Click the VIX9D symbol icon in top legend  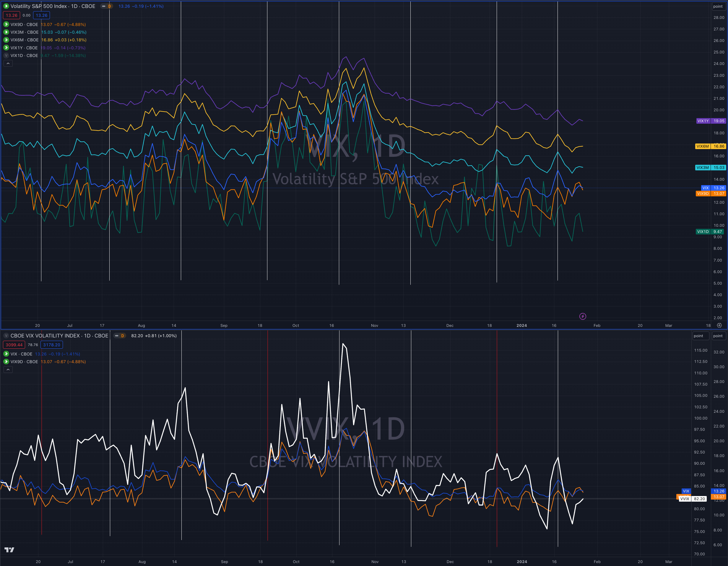click(6, 24)
